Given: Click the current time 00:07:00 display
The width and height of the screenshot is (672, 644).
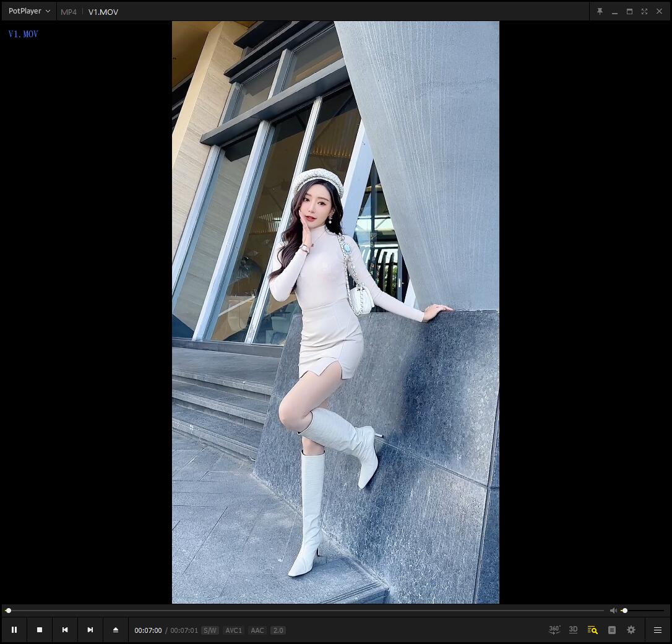Looking at the screenshot, I should (x=148, y=630).
